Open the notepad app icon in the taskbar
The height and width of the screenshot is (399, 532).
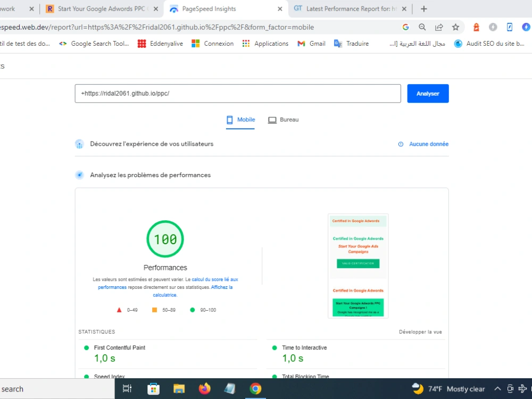point(230,388)
